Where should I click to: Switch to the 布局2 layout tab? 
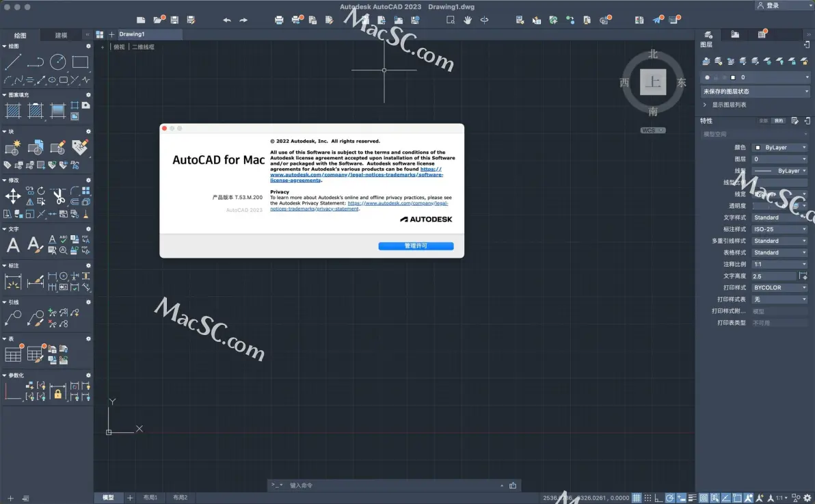point(180,498)
